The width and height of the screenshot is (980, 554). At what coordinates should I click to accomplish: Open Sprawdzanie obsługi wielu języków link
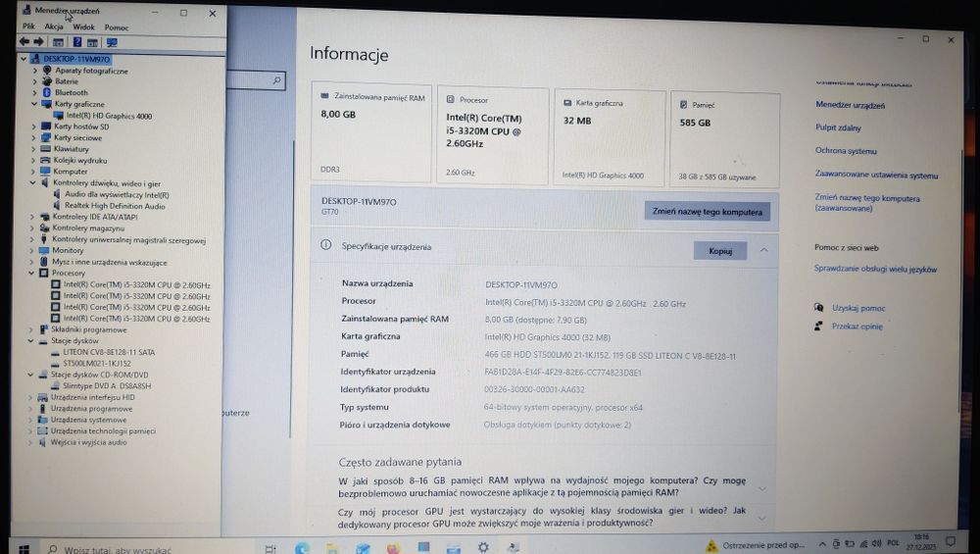click(875, 269)
